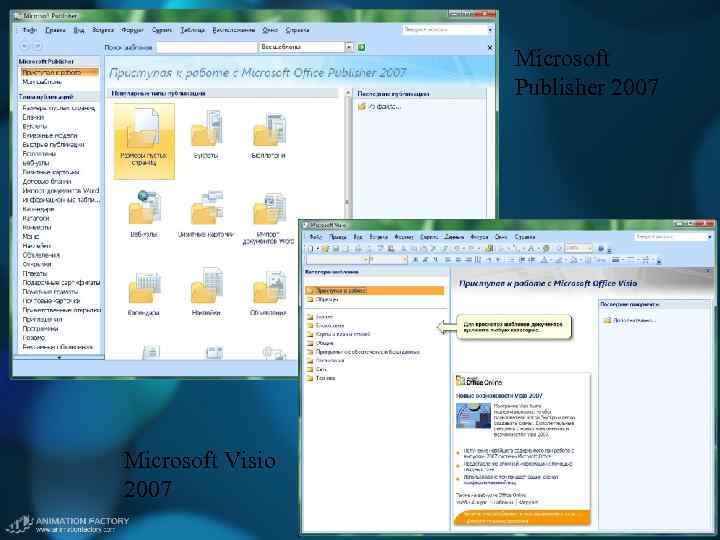Click the Дополнительно link in Visio recent documents

click(x=634, y=320)
